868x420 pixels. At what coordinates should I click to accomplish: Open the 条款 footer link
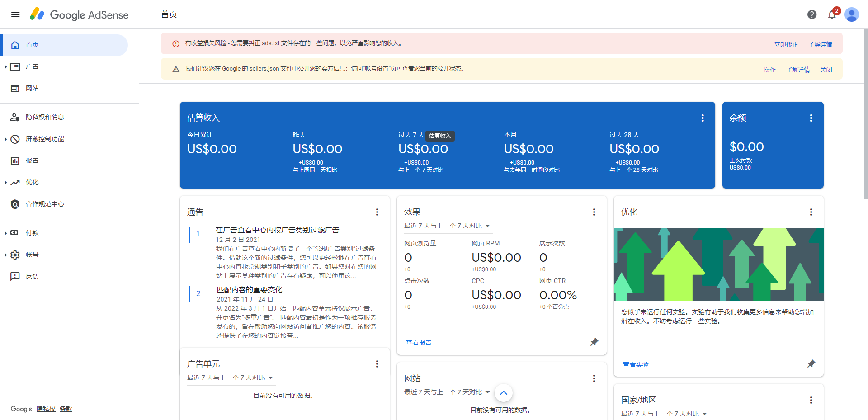click(x=66, y=409)
